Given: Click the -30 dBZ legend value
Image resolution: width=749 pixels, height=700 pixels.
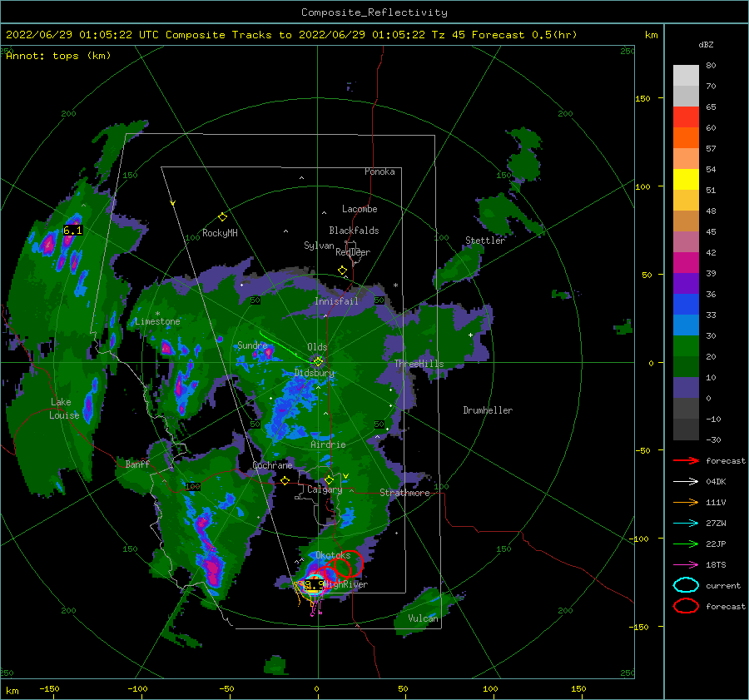Looking at the screenshot, I should tap(714, 440).
